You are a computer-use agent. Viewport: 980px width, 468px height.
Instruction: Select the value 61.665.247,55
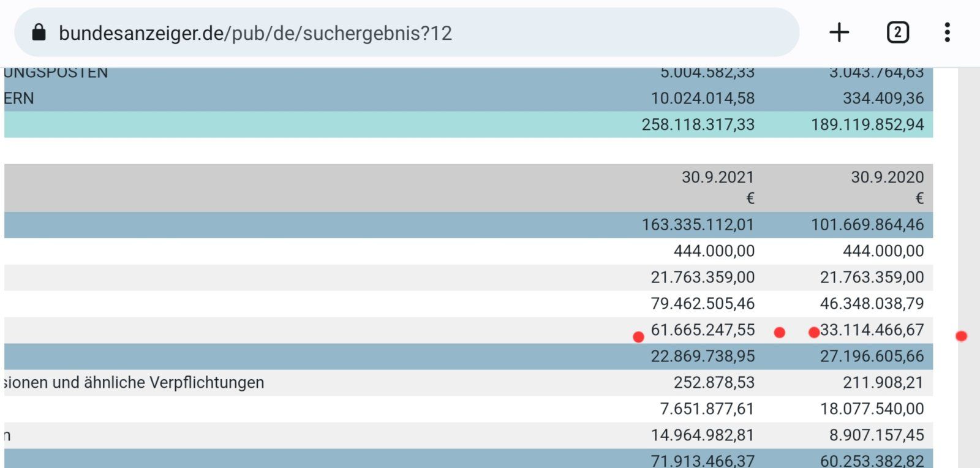tap(703, 330)
